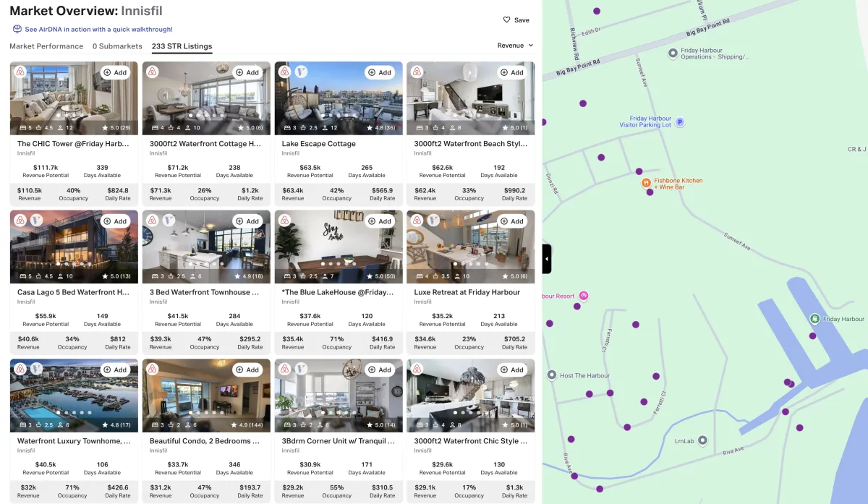Click Vrbo icon on 3 Bed Waterfront Townhouse card
The width and height of the screenshot is (868, 504).
pos(169,221)
